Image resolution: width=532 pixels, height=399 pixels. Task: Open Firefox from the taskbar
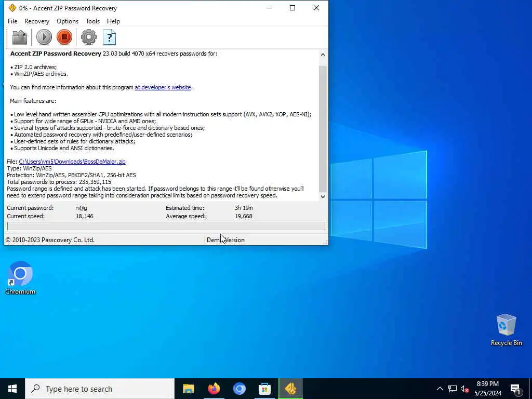[x=214, y=389]
